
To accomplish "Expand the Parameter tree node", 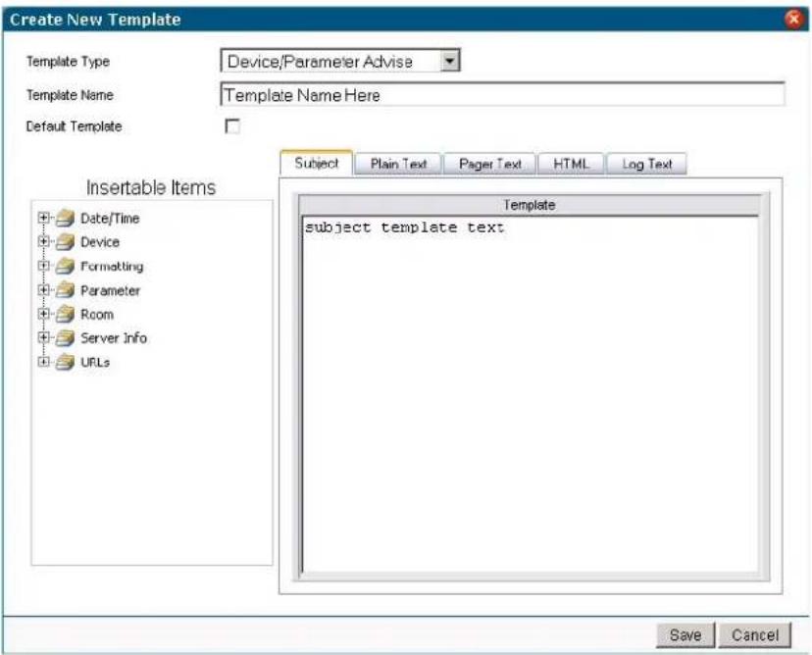I will (x=44, y=289).
